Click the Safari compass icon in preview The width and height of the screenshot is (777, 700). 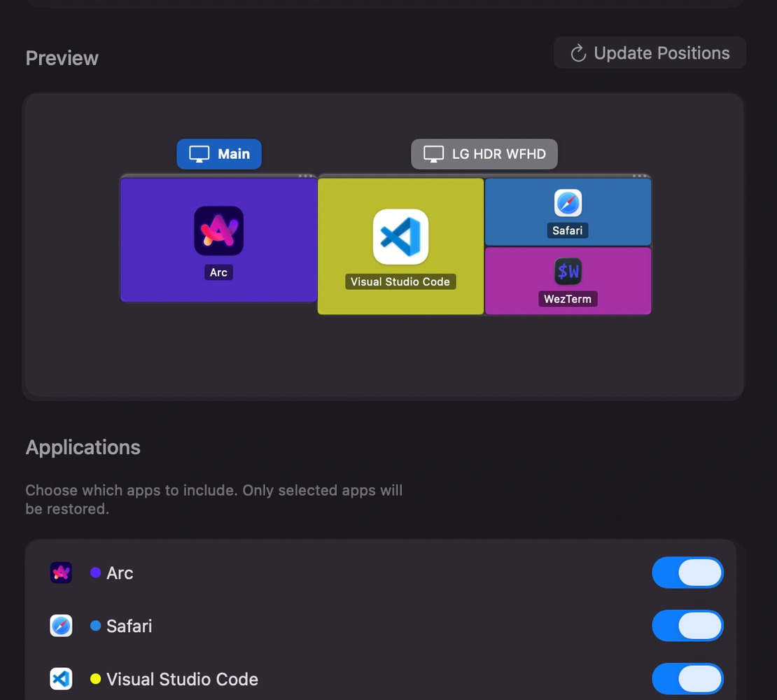pos(568,203)
